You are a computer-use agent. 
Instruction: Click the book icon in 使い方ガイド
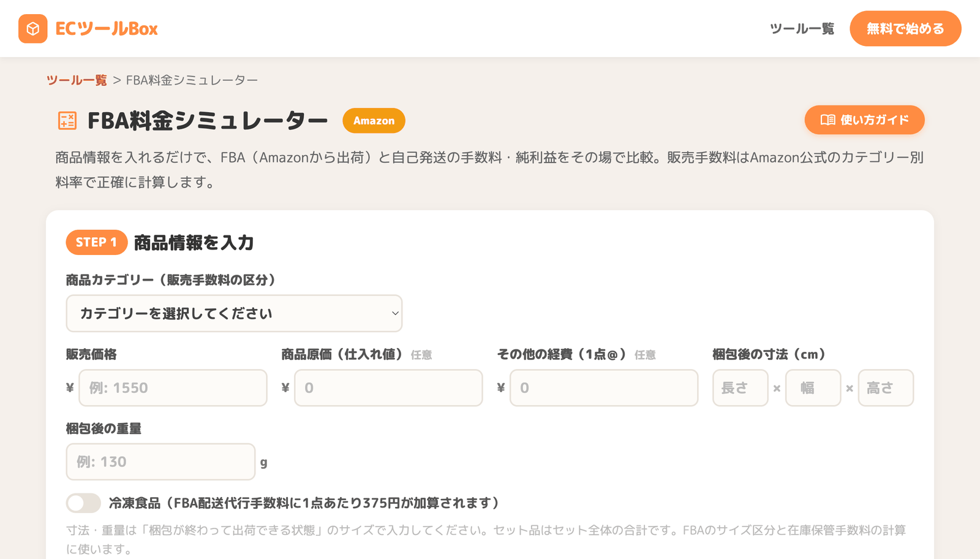[827, 120]
